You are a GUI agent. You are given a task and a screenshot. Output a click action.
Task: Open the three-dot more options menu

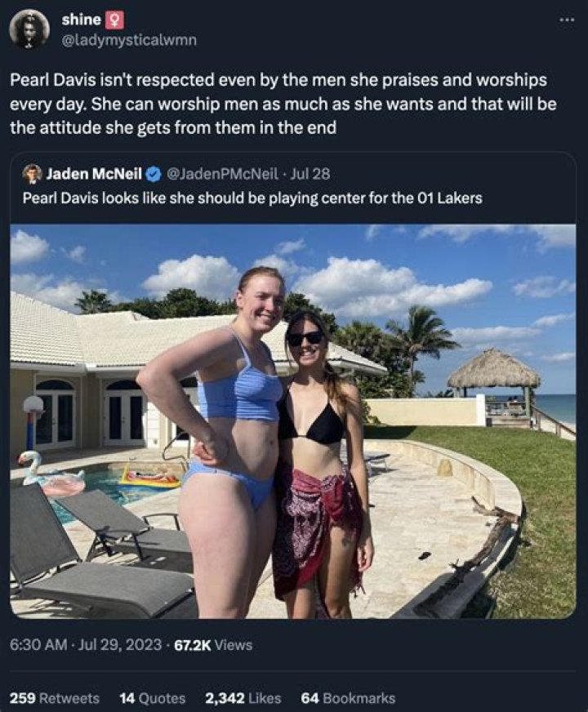[567, 20]
